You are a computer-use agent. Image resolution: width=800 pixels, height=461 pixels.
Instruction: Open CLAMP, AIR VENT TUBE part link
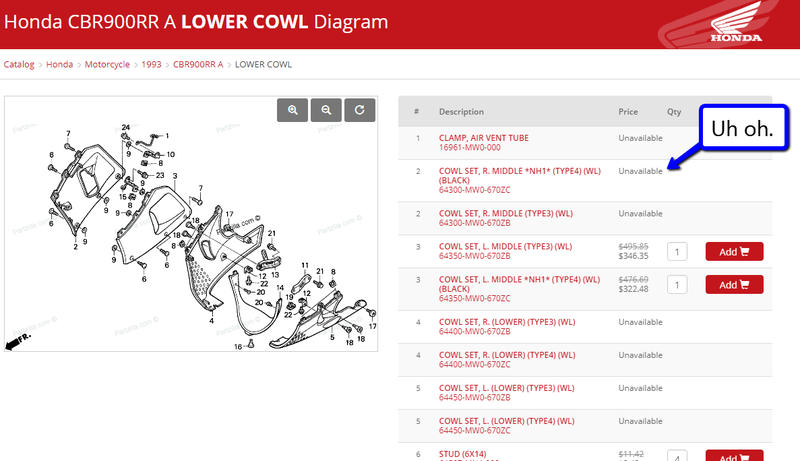pyautogui.click(x=484, y=138)
